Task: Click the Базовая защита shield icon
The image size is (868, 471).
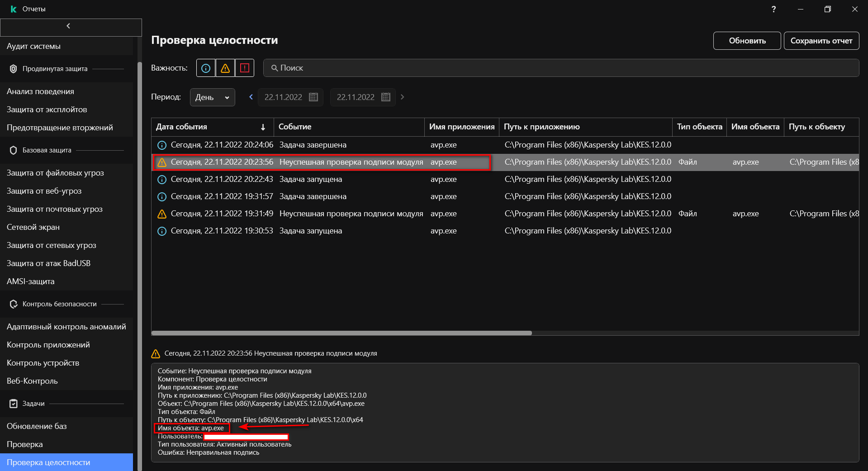Action: pos(14,150)
